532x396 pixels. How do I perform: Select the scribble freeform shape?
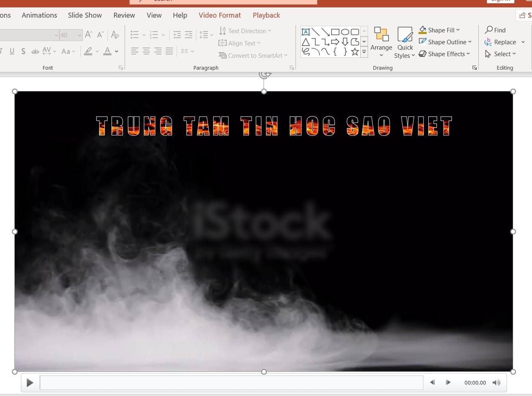tap(305, 52)
